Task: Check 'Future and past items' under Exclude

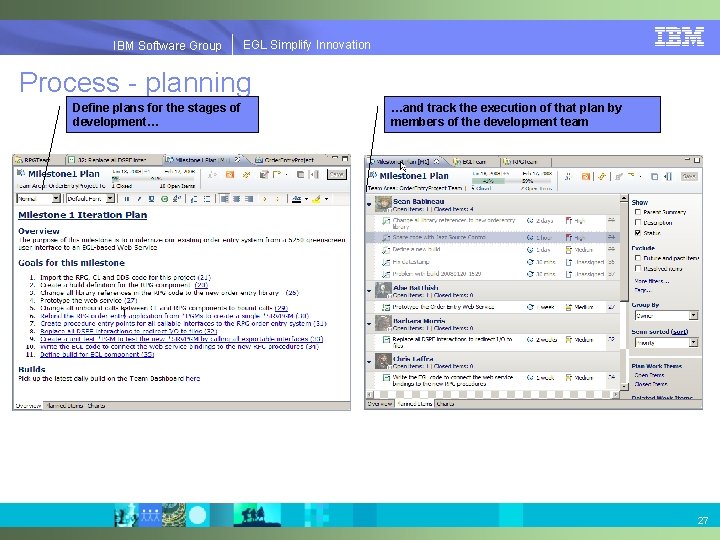Action: tap(638, 258)
